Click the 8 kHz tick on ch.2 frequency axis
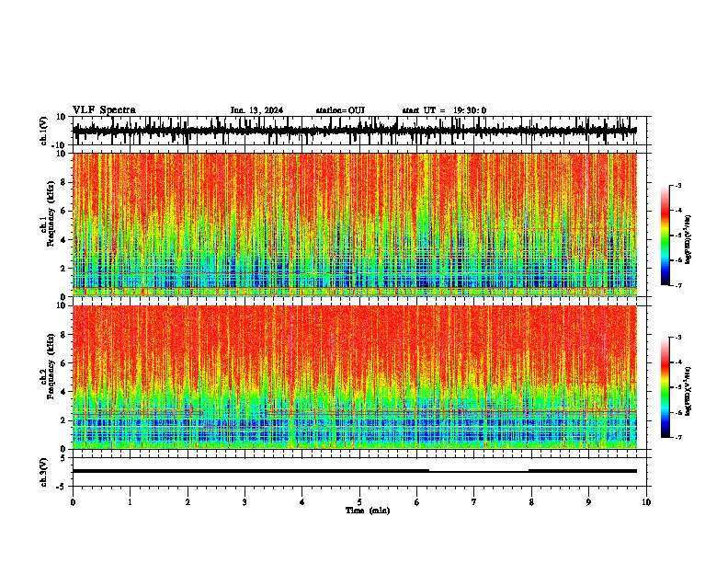The image size is (728, 563). 63,335
